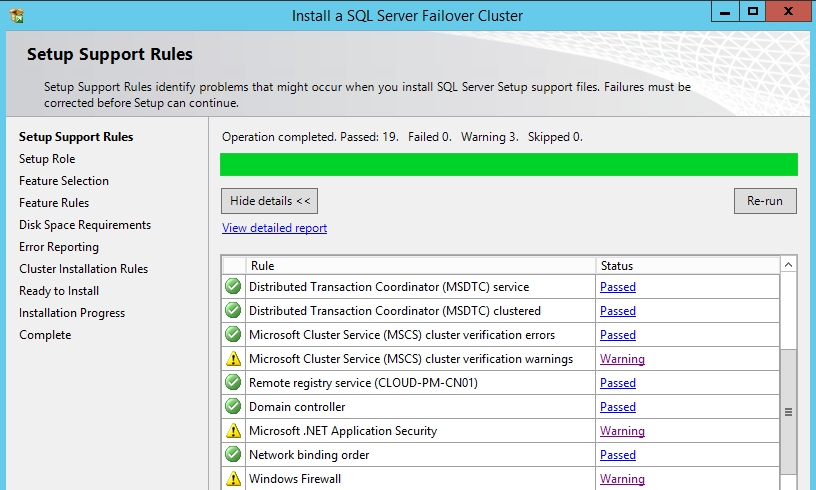Open Passed link for MSCS verification errors
Viewport: 816px width, 490px height.
(x=618, y=334)
